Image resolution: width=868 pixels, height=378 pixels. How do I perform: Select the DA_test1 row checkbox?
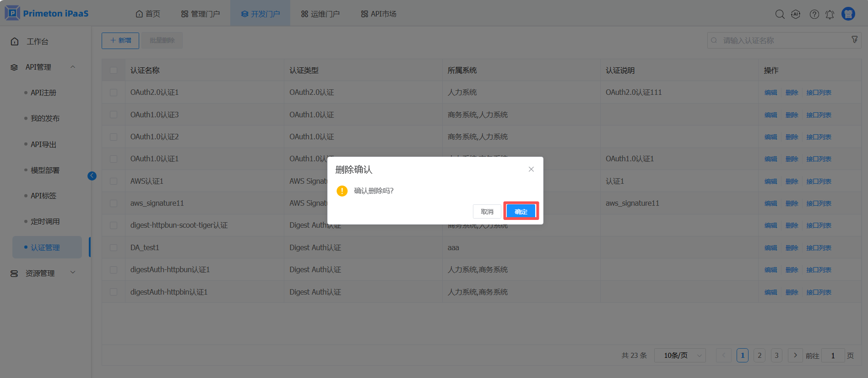[114, 248]
